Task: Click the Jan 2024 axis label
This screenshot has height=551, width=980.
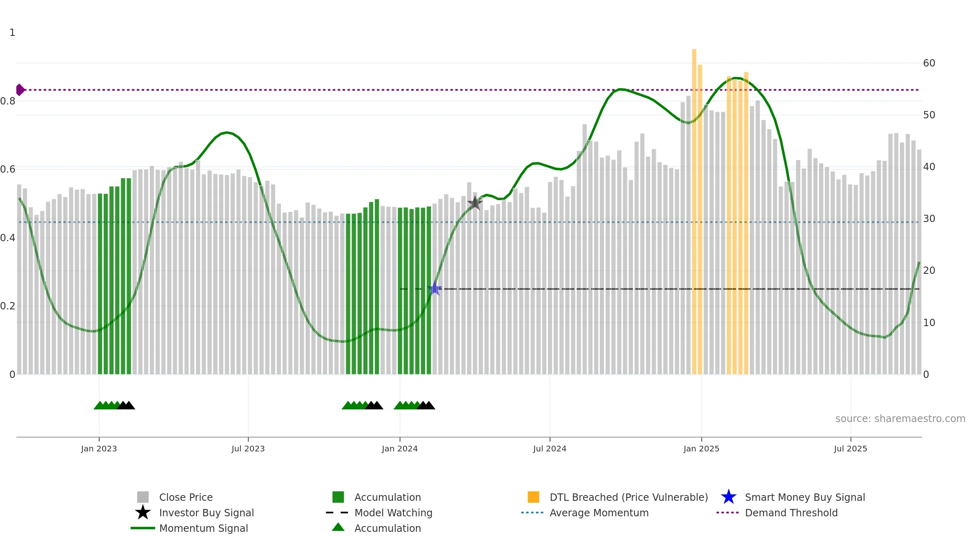Action: point(400,449)
